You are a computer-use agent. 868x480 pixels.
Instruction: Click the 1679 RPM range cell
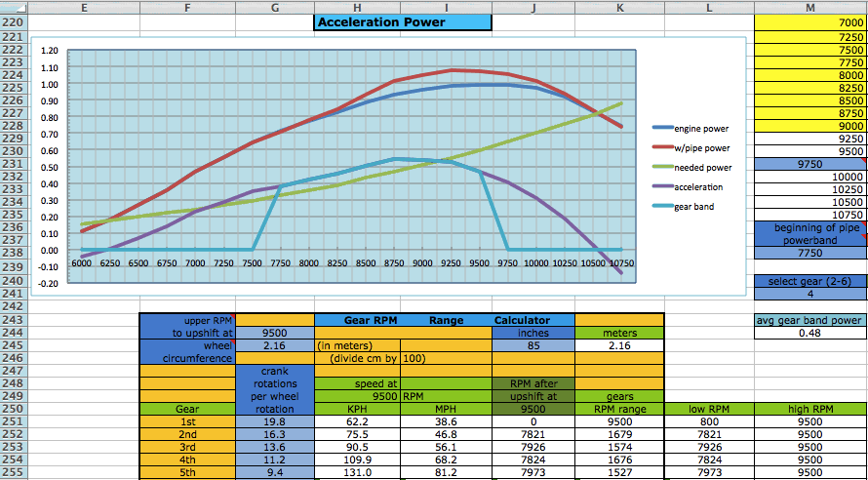tap(620, 434)
